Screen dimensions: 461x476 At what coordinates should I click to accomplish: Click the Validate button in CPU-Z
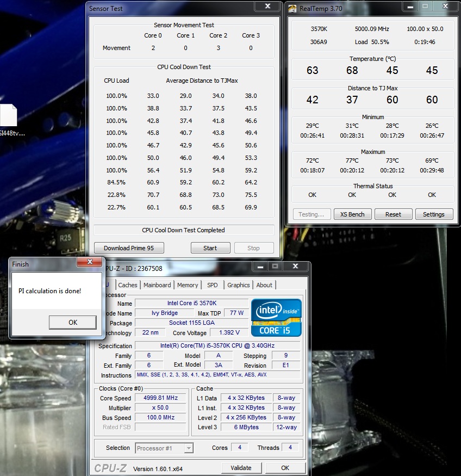click(241, 468)
